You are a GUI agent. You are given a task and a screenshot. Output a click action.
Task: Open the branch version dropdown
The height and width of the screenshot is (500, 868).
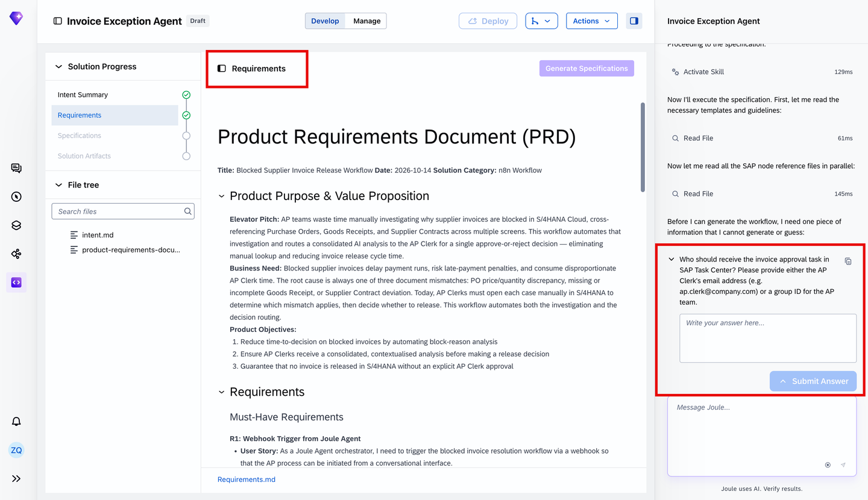542,21
